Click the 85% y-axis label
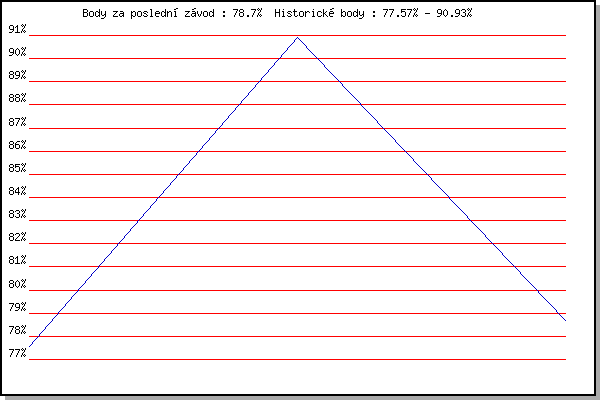The height and width of the screenshot is (400, 600). click(17, 168)
